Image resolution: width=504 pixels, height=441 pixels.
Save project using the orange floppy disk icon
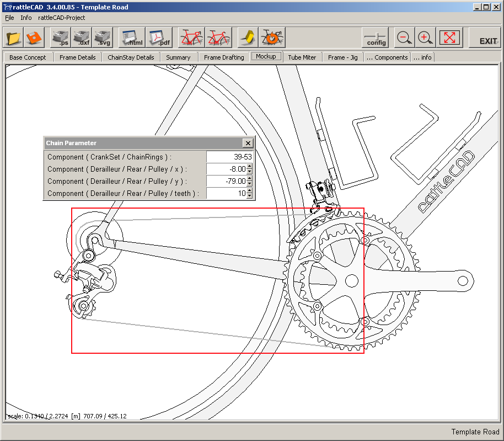pyautogui.click(x=34, y=38)
